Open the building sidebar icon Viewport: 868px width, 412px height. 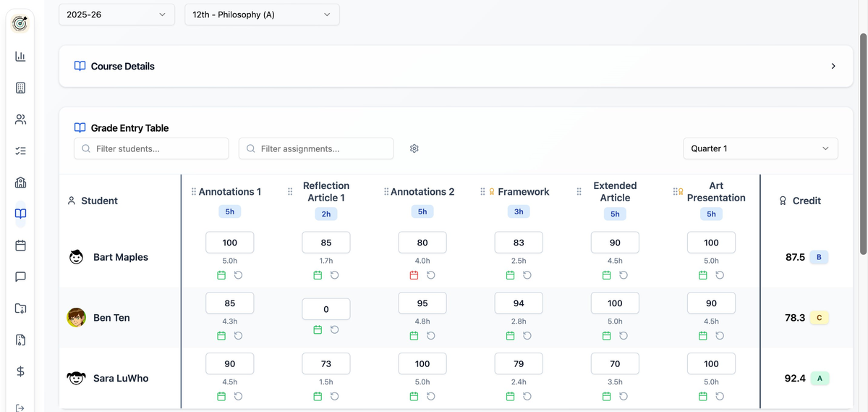click(x=20, y=88)
